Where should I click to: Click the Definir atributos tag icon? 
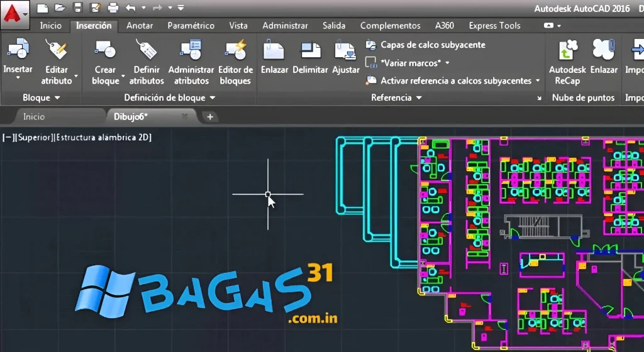(147, 50)
